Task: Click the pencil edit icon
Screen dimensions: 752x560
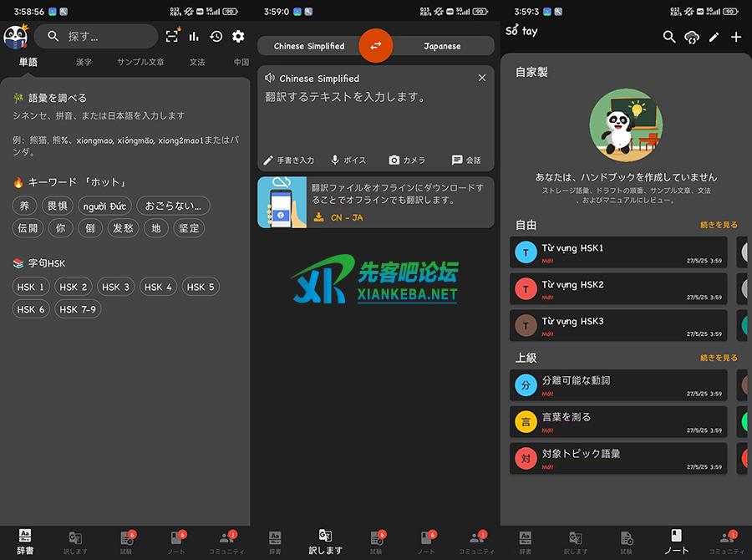Action: tap(714, 37)
